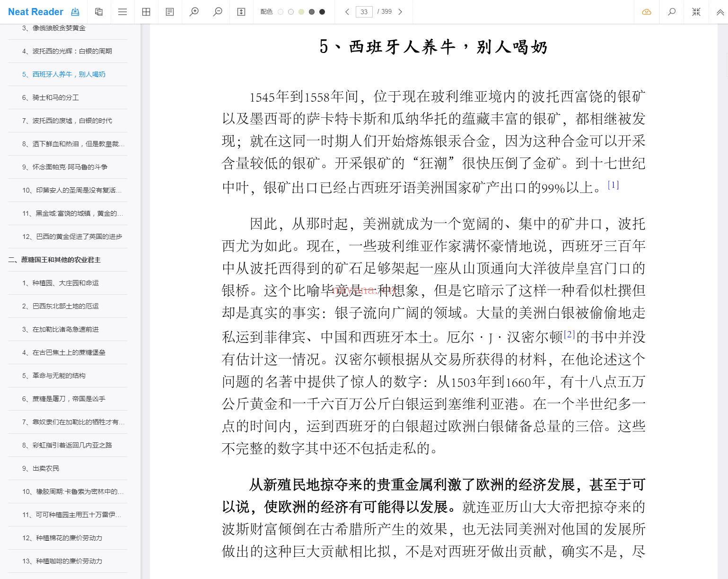728x579 pixels.
Task: Go to next page arrow
Action: coord(400,12)
